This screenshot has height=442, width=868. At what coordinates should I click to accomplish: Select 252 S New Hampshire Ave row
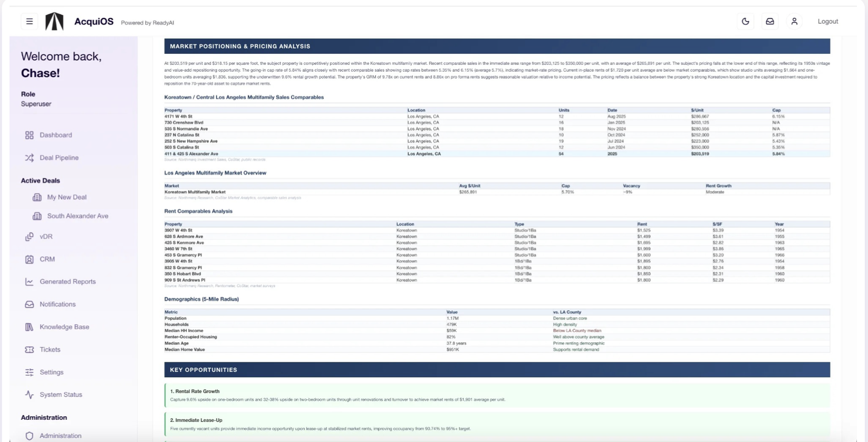coord(497,141)
